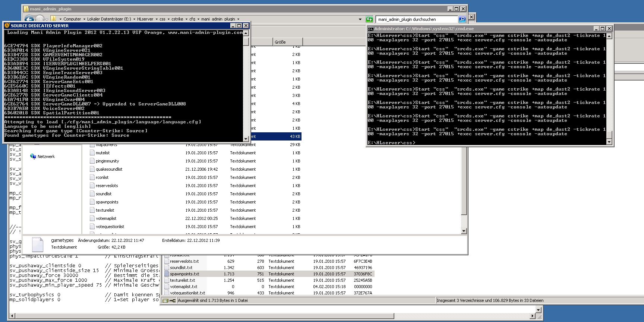The image size is (644, 322).
Task: Refresh the mani_admin_plugin folder view
Action: [x=369, y=19]
